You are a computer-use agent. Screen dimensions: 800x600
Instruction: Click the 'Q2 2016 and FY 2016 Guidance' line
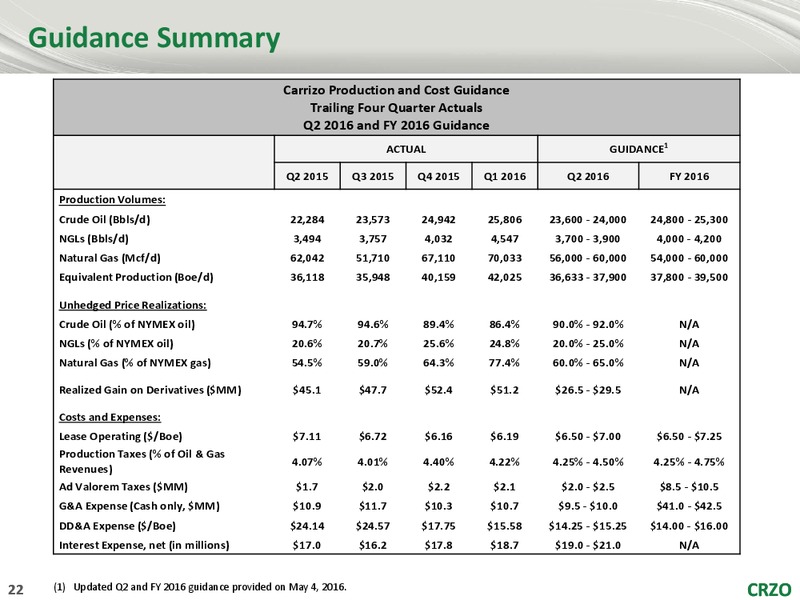[396, 125]
